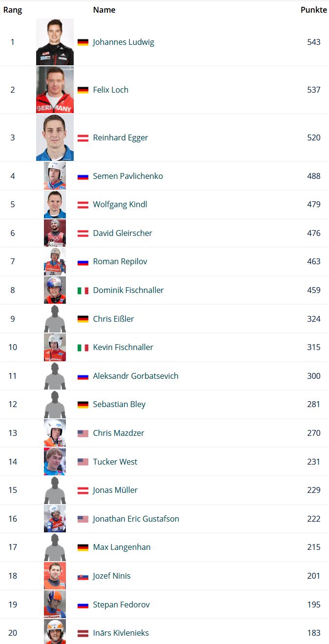Image resolution: width=329 pixels, height=644 pixels.
Task: Follow the Roman Repilov name link
Action: coord(120,261)
